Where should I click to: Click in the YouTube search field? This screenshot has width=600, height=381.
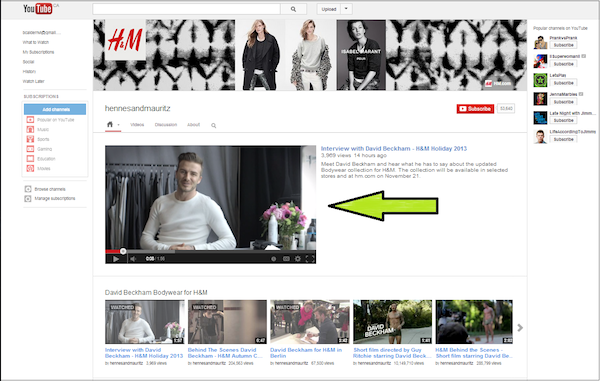186,9
